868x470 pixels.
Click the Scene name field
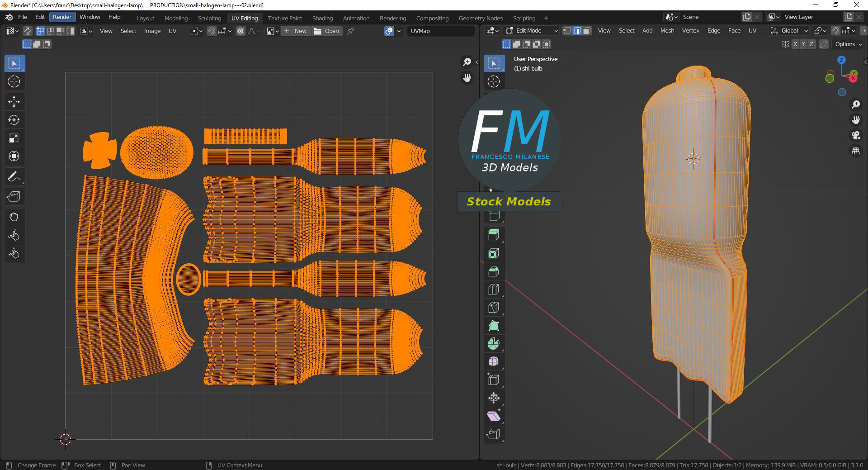tap(711, 17)
